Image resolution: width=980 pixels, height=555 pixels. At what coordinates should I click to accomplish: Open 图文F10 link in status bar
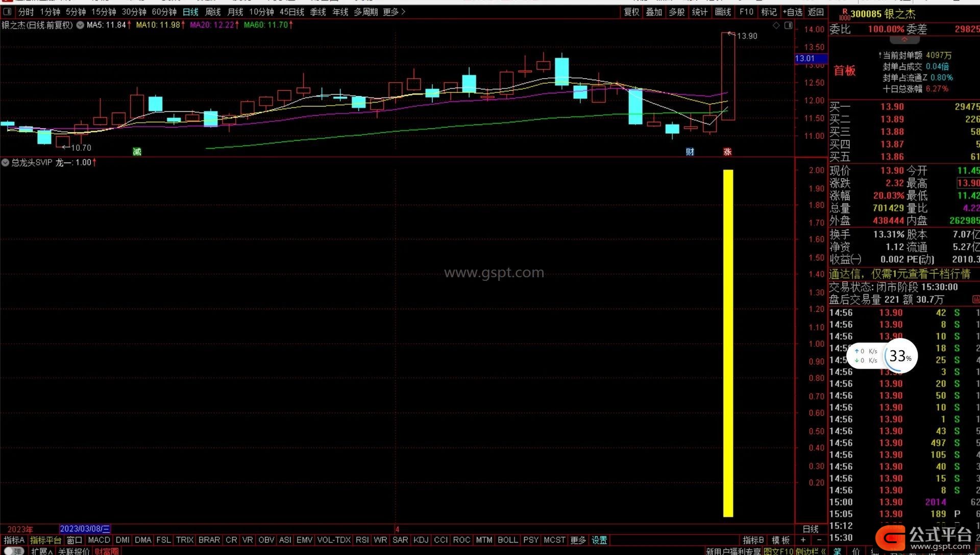click(778, 551)
